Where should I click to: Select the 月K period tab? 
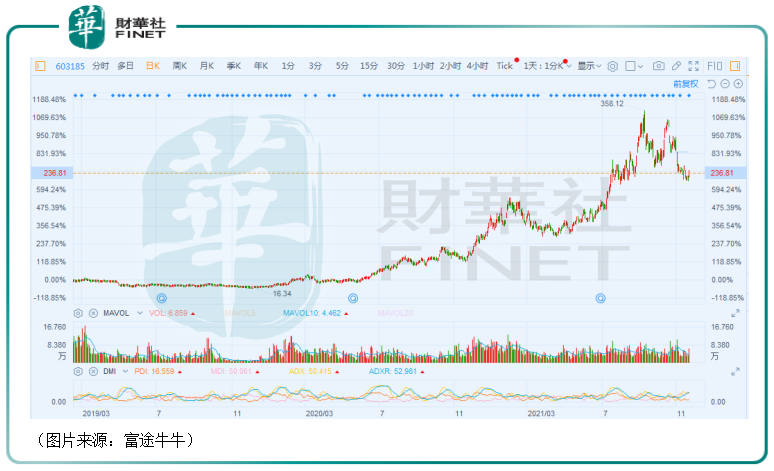pyautogui.click(x=207, y=66)
